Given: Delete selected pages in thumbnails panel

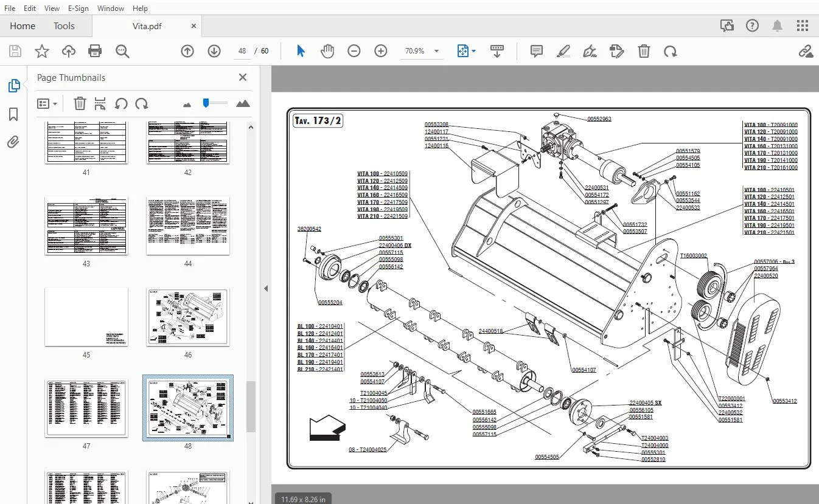Looking at the screenshot, I should pos(80,103).
